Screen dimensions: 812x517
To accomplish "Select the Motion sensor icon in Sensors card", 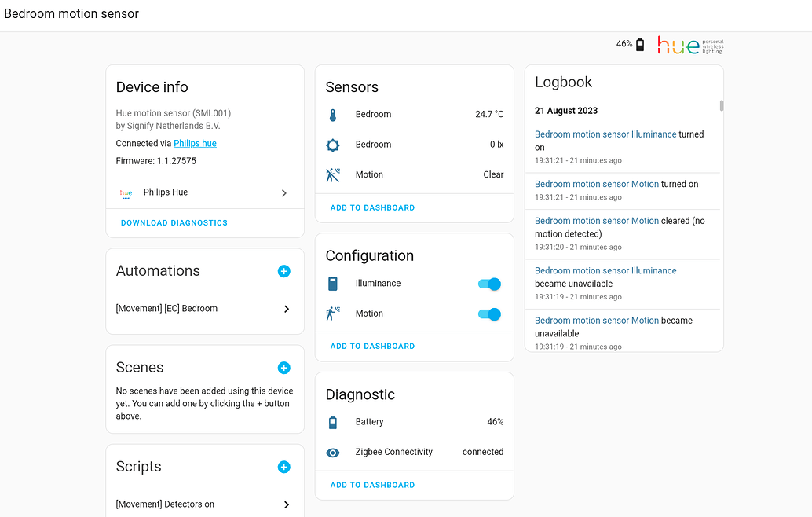I will [332, 174].
